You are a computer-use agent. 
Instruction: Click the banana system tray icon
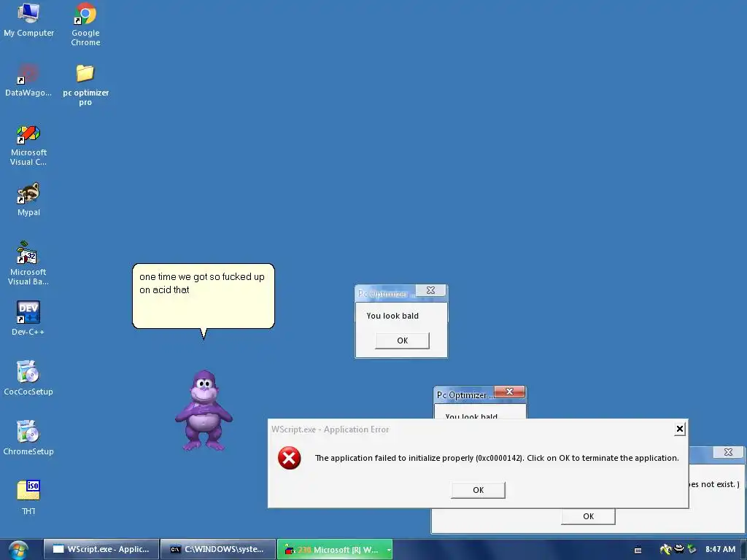click(x=665, y=549)
